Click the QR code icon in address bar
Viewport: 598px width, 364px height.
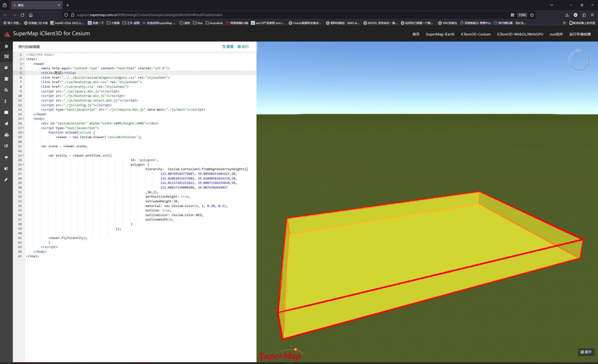512,15
